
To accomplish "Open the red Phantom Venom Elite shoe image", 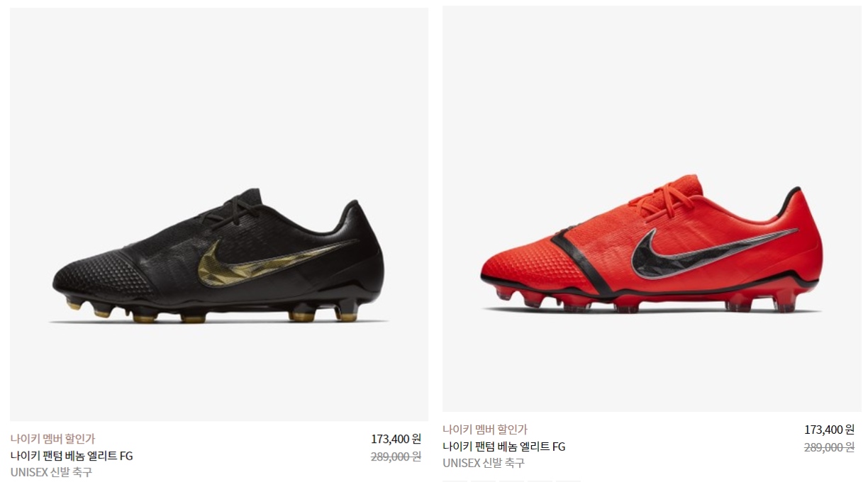I will coord(652,208).
